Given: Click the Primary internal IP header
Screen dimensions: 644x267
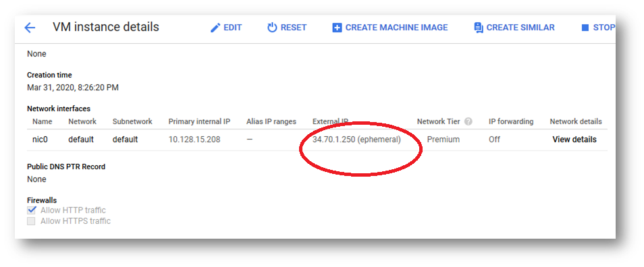Looking at the screenshot, I should pos(199,121).
